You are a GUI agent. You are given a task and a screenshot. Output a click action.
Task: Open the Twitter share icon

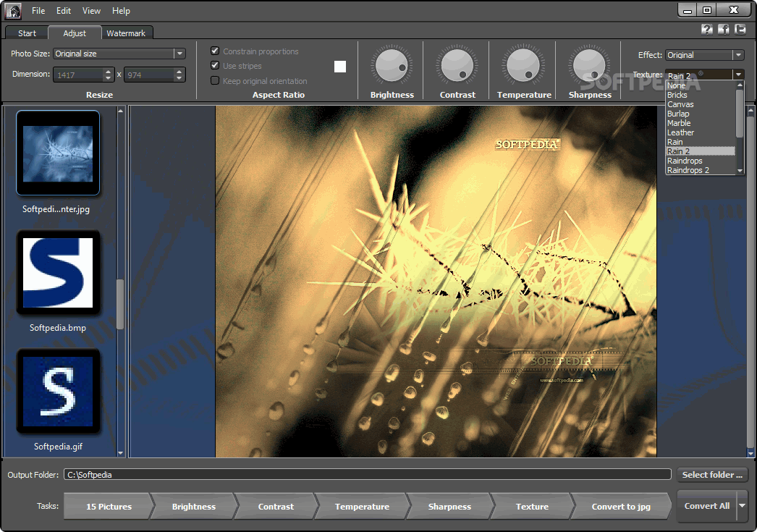(740, 30)
